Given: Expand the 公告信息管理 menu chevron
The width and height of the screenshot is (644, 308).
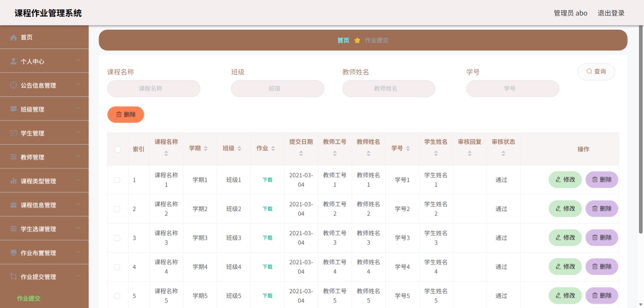Looking at the screenshot, I should pos(78,84).
